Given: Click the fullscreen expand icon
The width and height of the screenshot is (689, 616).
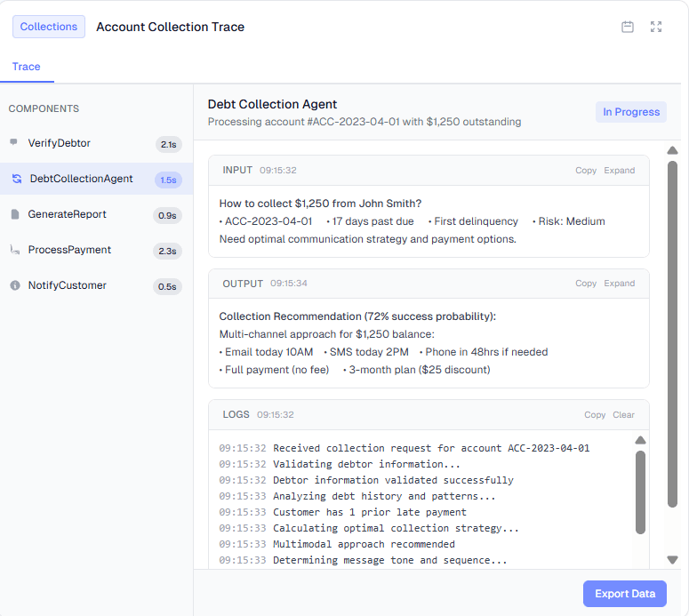Looking at the screenshot, I should pyautogui.click(x=656, y=27).
